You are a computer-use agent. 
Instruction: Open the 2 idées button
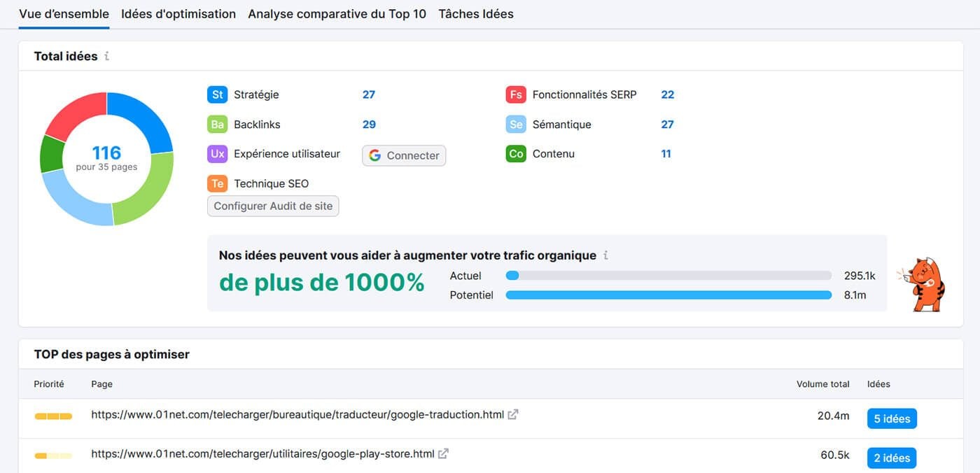click(x=892, y=458)
